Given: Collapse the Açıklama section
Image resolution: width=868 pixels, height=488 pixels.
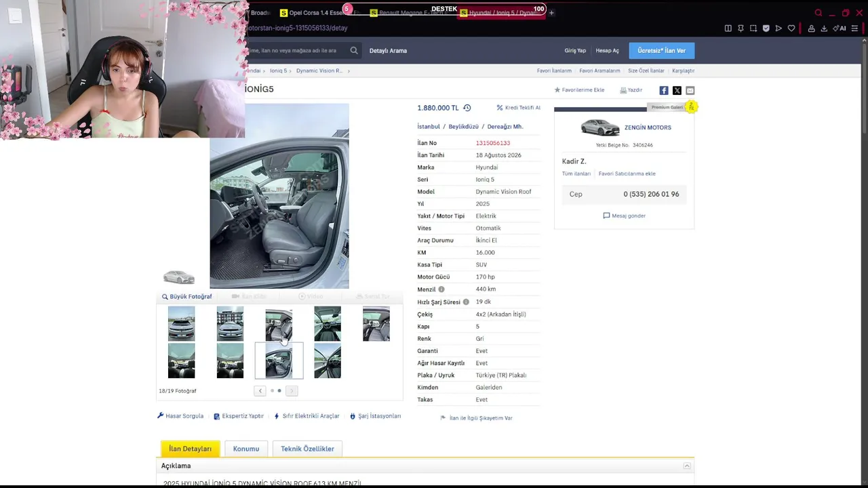Looking at the screenshot, I should [687, 466].
